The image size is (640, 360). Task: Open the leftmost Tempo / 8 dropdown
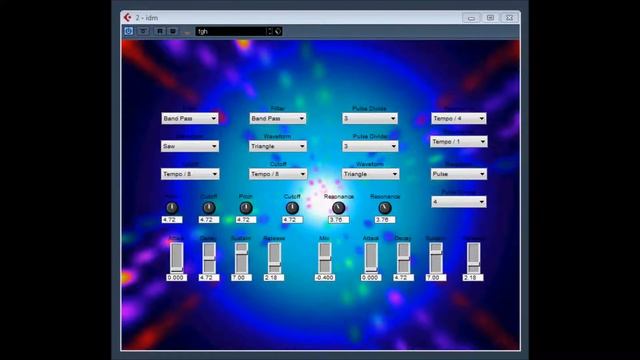190,174
